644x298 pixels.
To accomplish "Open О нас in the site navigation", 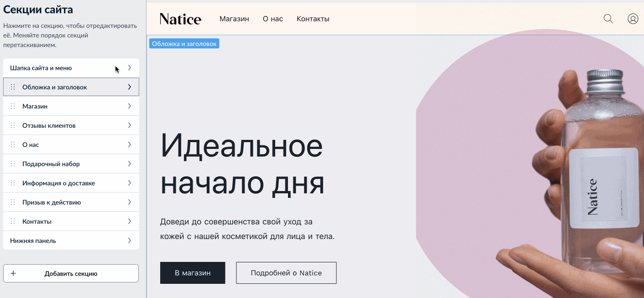I will (273, 19).
